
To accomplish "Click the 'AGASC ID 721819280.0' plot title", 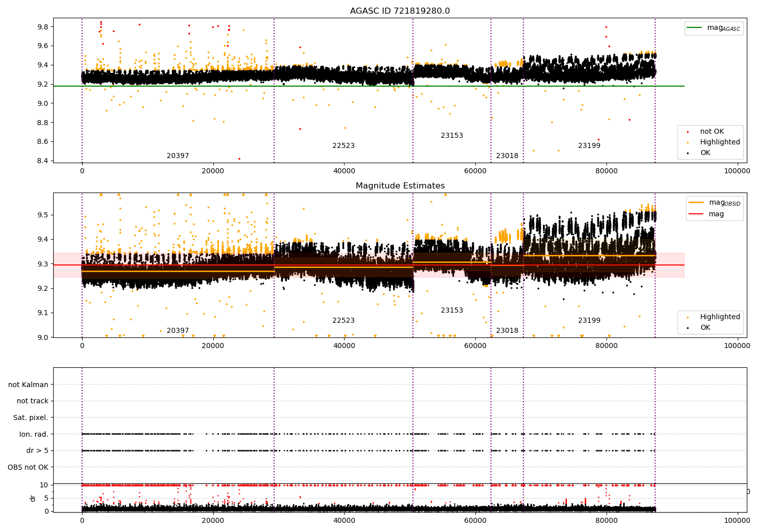I will pos(400,11).
